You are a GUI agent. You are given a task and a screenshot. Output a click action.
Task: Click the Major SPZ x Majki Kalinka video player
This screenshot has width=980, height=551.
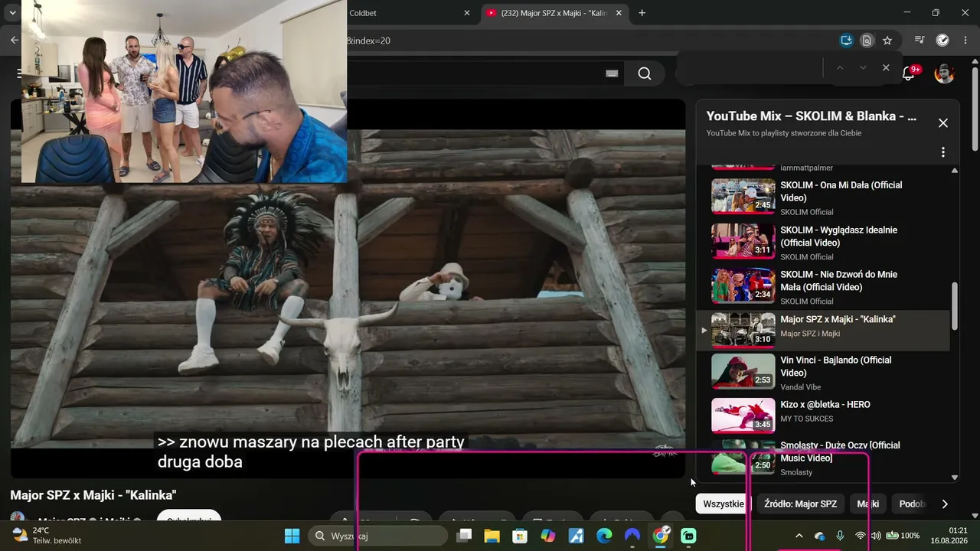tap(348, 289)
